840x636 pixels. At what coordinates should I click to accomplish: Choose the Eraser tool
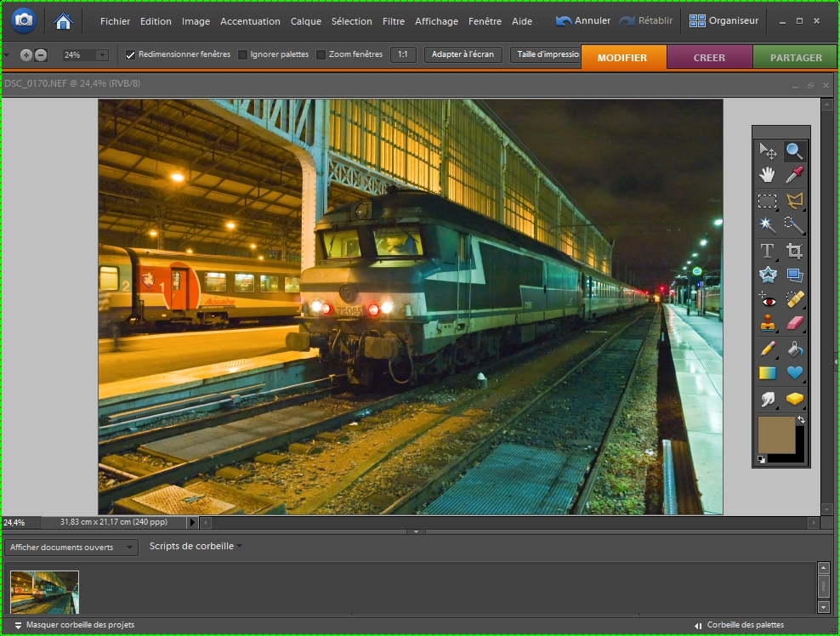coord(794,323)
